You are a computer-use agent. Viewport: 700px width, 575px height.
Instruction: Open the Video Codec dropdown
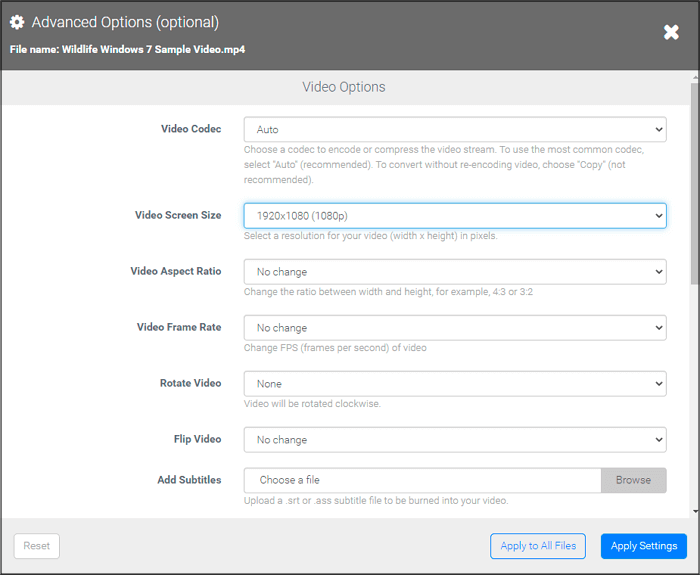click(x=454, y=130)
